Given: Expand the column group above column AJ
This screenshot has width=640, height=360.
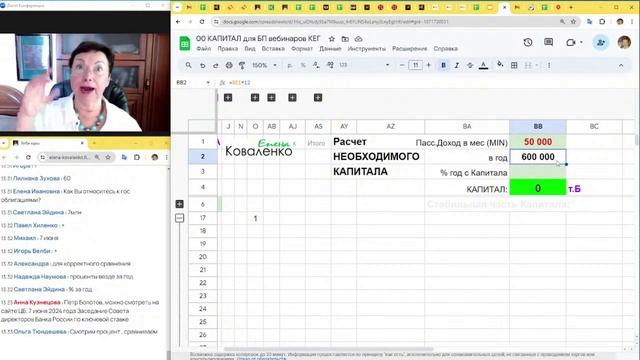Looking at the screenshot, I should point(292,98).
